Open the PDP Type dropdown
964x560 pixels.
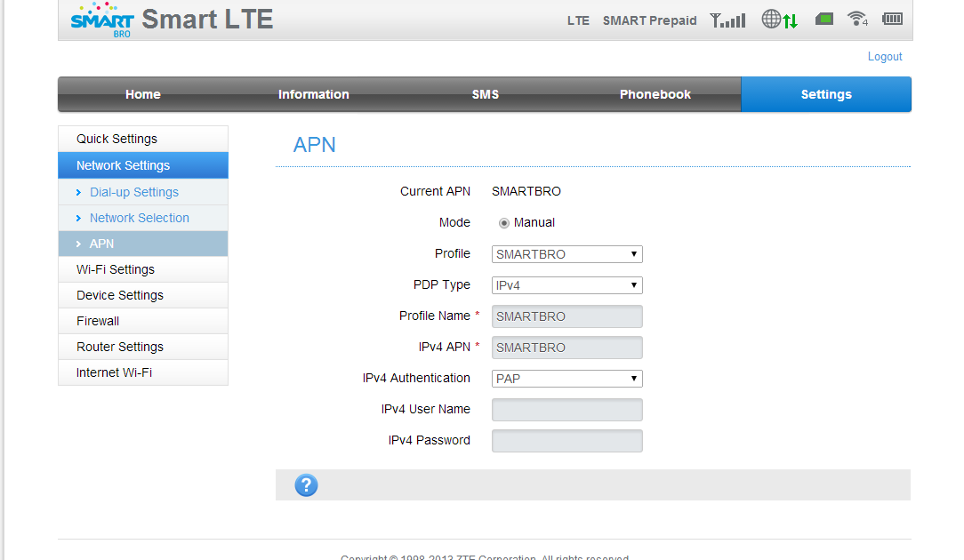pyautogui.click(x=566, y=285)
